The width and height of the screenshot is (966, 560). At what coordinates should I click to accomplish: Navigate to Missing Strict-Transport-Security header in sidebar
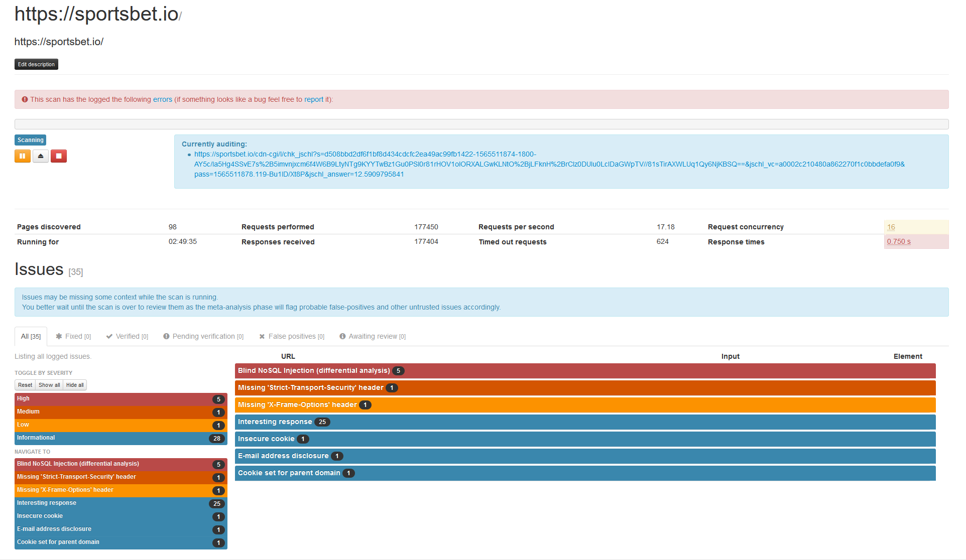[x=121, y=478]
